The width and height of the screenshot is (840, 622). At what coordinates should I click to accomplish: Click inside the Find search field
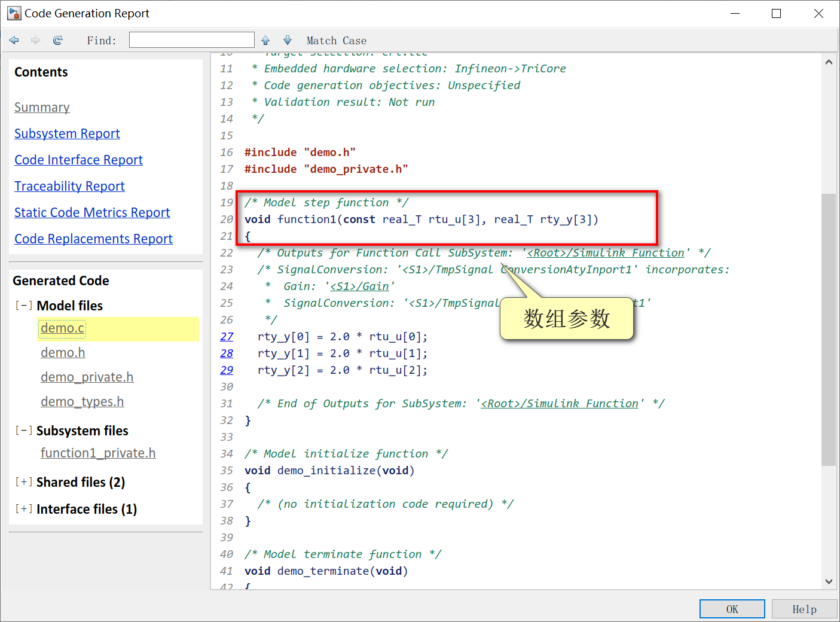pyautogui.click(x=191, y=39)
